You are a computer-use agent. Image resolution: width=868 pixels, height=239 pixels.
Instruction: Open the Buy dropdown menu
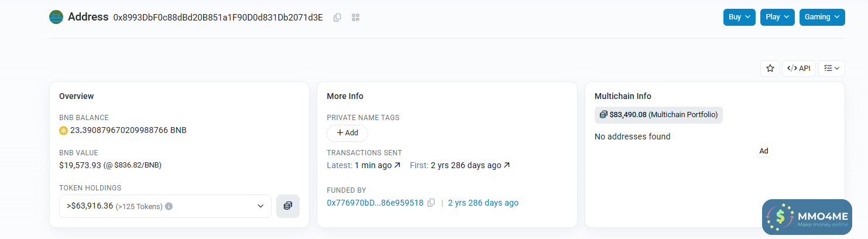(739, 17)
